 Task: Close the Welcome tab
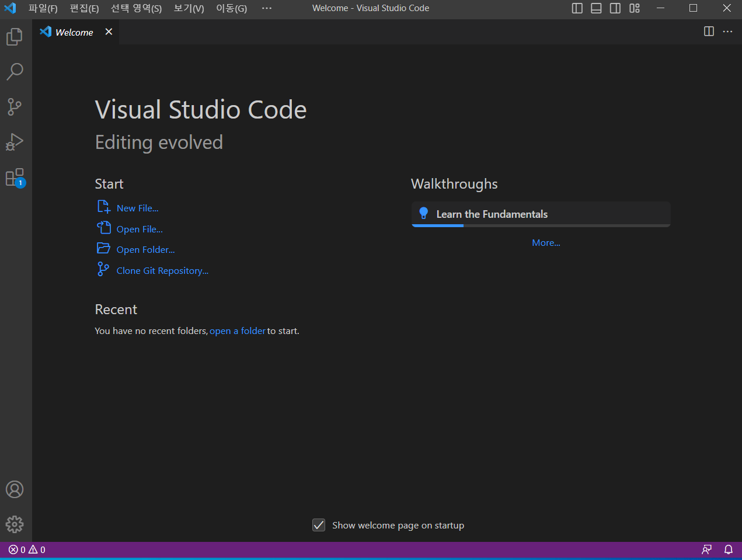click(109, 32)
